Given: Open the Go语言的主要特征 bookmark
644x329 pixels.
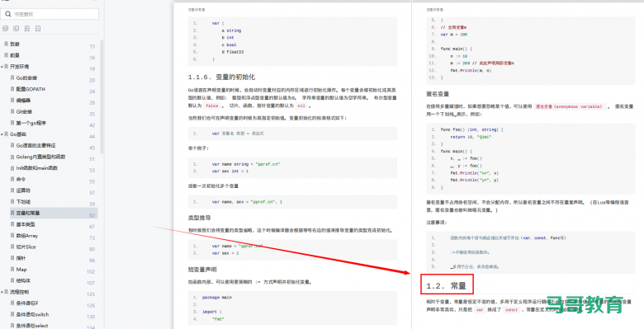Looking at the screenshot, I should click(36, 146).
